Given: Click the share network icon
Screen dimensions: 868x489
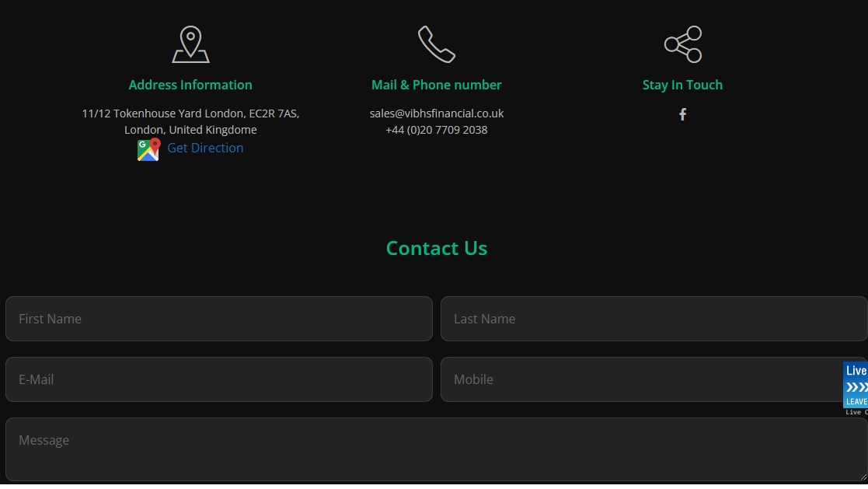Looking at the screenshot, I should [x=682, y=44].
